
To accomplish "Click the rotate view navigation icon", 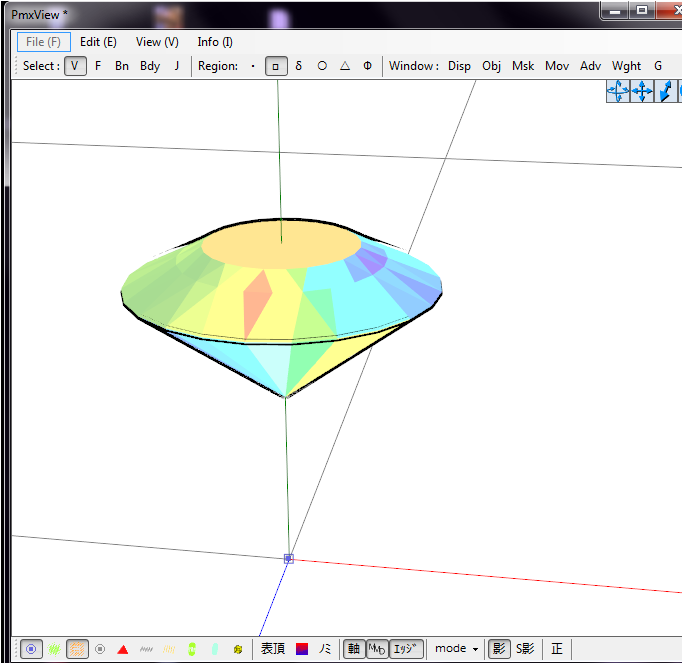I will pos(617,92).
